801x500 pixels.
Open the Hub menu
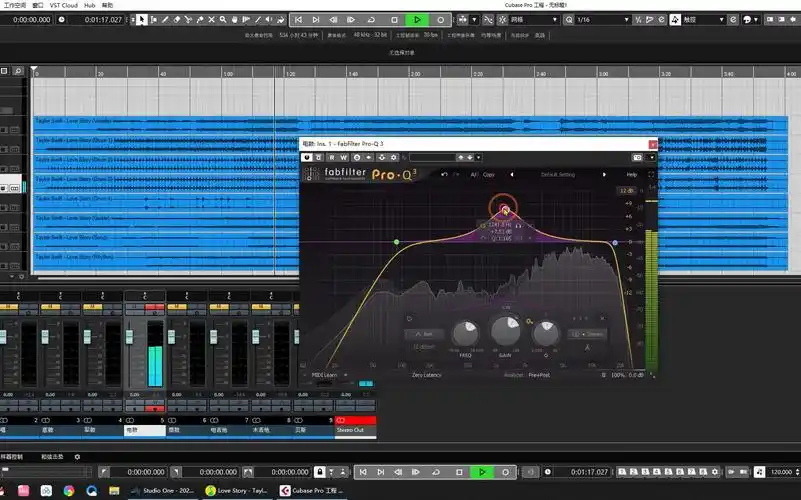tap(90, 5)
